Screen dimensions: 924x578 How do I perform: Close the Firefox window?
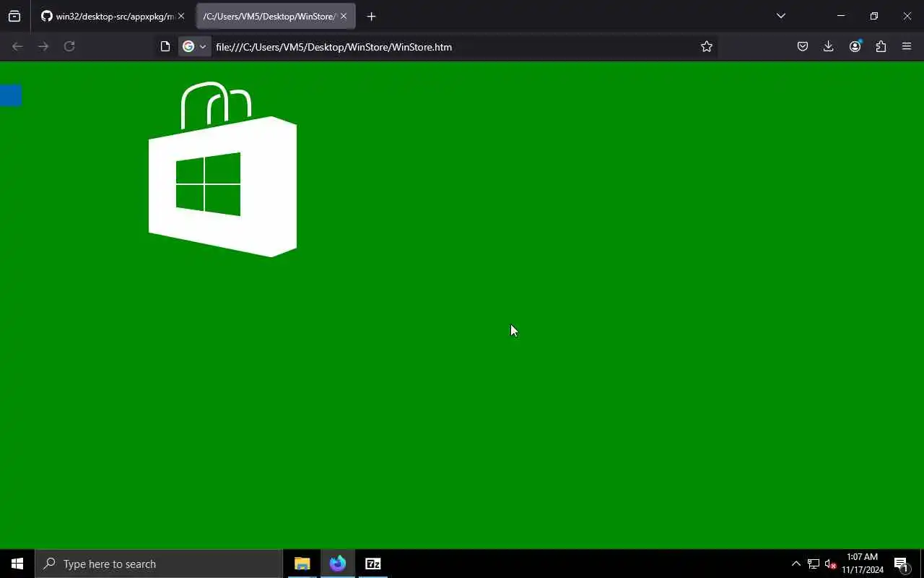(x=907, y=16)
